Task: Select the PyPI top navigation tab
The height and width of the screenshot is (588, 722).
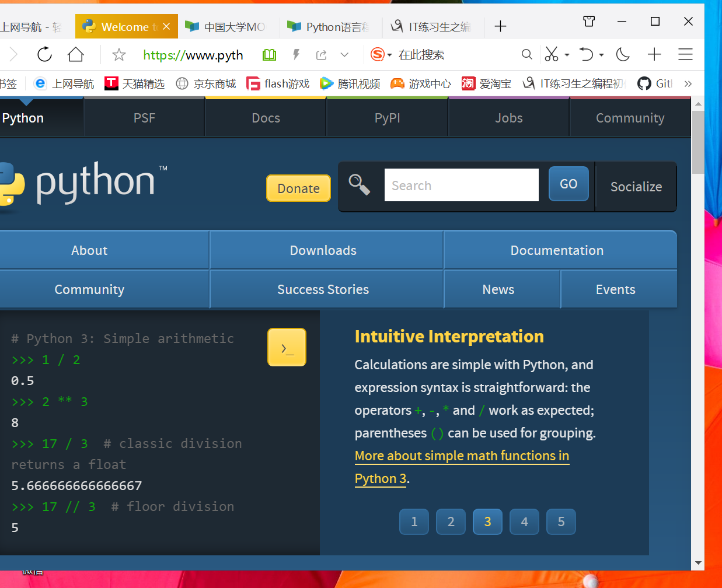Action: pyautogui.click(x=387, y=118)
